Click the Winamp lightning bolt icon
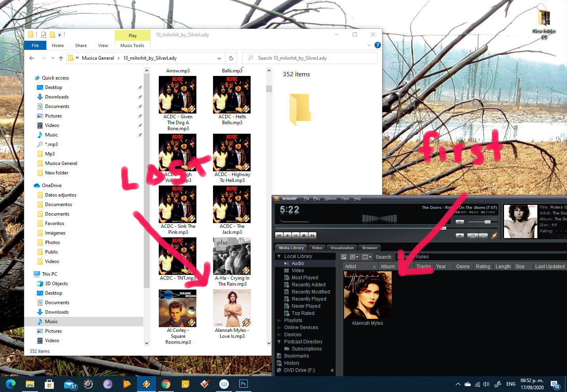 point(494,236)
